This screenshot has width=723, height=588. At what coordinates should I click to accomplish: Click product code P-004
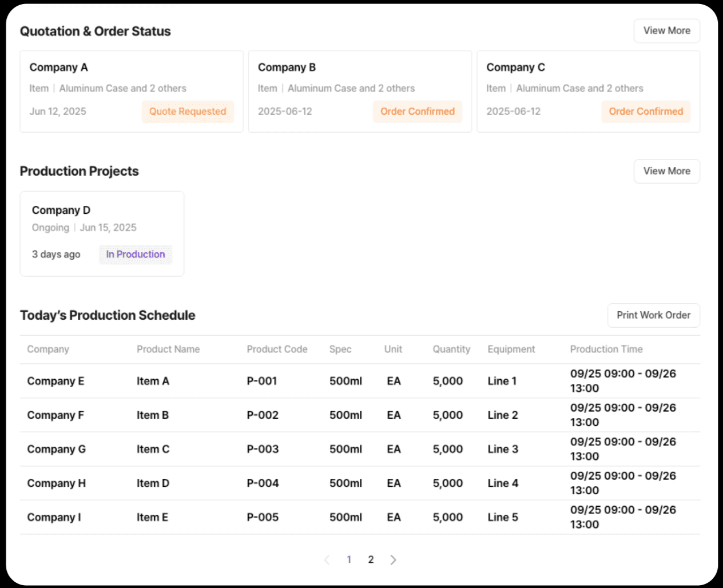pos(263,483)
